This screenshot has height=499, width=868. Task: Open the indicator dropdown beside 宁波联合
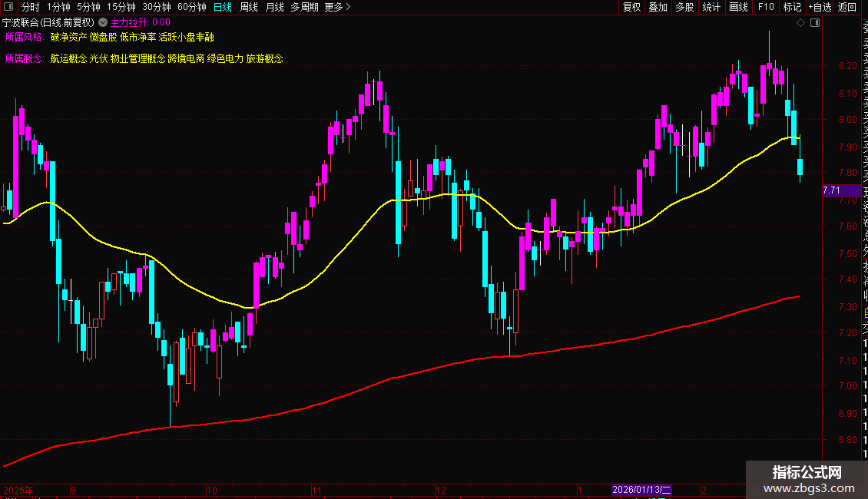[x=103, y=23]
